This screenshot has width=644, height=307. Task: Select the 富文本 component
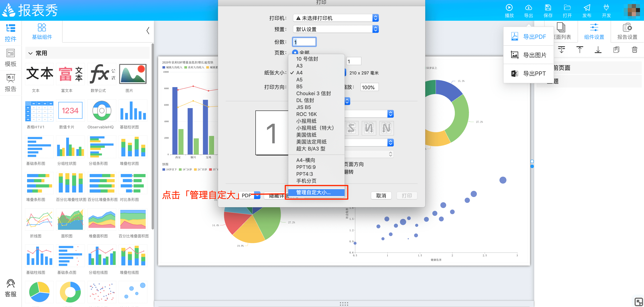pyautogui.click(x=70, y=74)
